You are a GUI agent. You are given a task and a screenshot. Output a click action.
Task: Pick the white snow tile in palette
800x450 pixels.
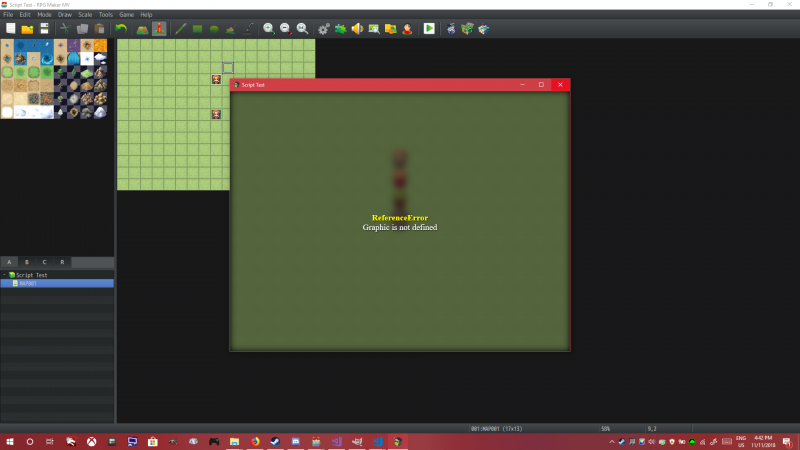[7, 112]
